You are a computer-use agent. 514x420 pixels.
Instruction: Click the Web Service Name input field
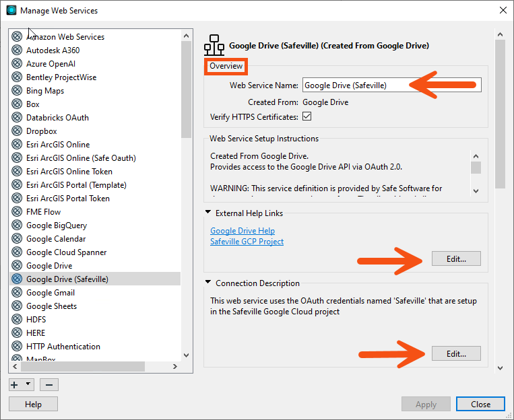pyautogui.click(x=391, y=85)
